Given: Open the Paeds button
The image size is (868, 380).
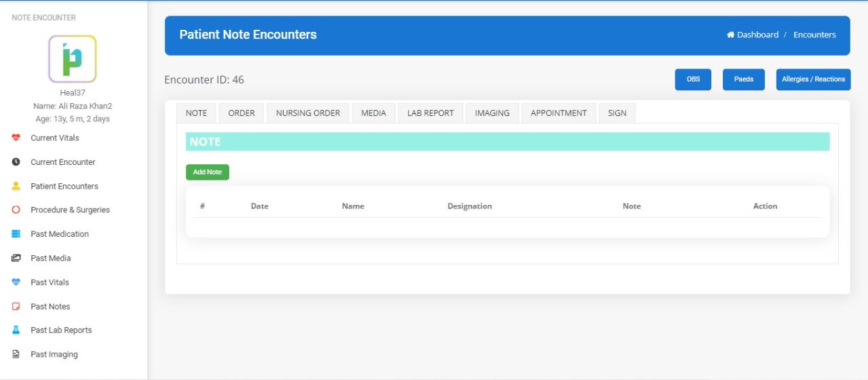Looking at the screenshot, I should [x=743, y=79].
